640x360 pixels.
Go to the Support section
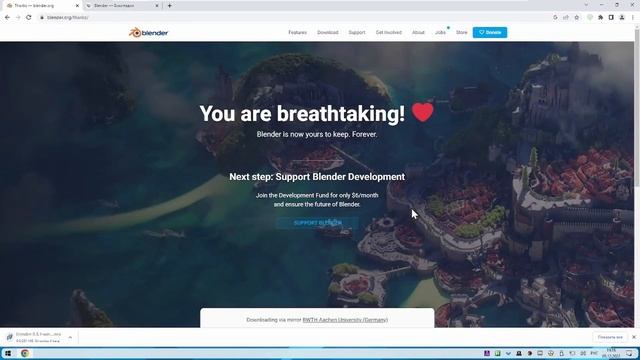coord(357,32)
